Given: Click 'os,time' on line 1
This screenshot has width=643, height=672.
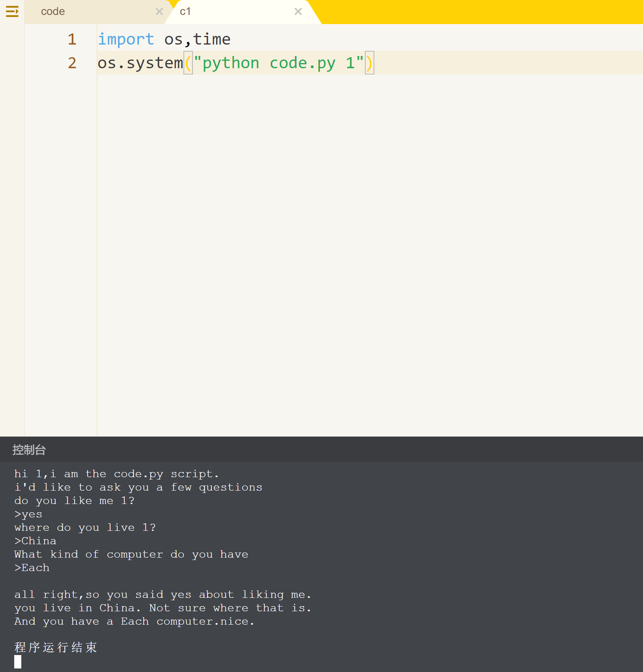Looking at the screenshot, I should 197,39.
